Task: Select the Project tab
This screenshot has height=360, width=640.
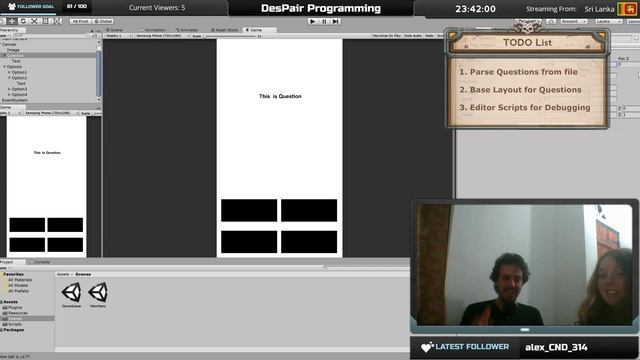Action: (x=12, y=262)
